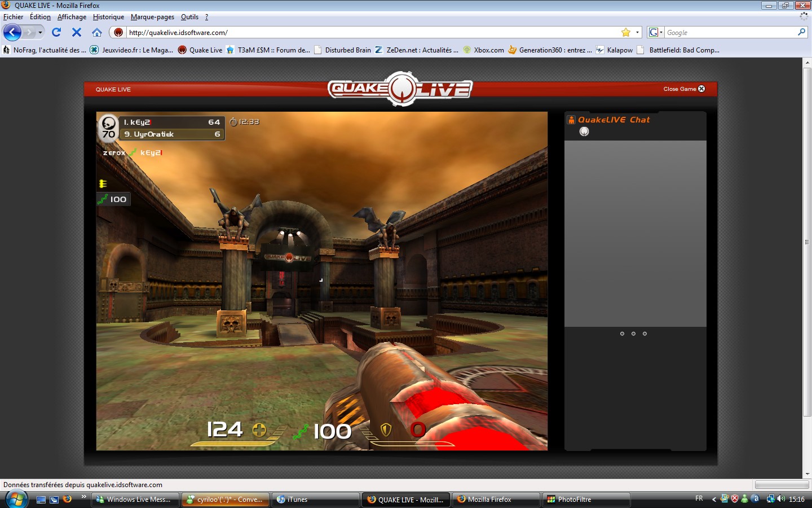Click the volume speaker tray icon

[x=781, y=499]
